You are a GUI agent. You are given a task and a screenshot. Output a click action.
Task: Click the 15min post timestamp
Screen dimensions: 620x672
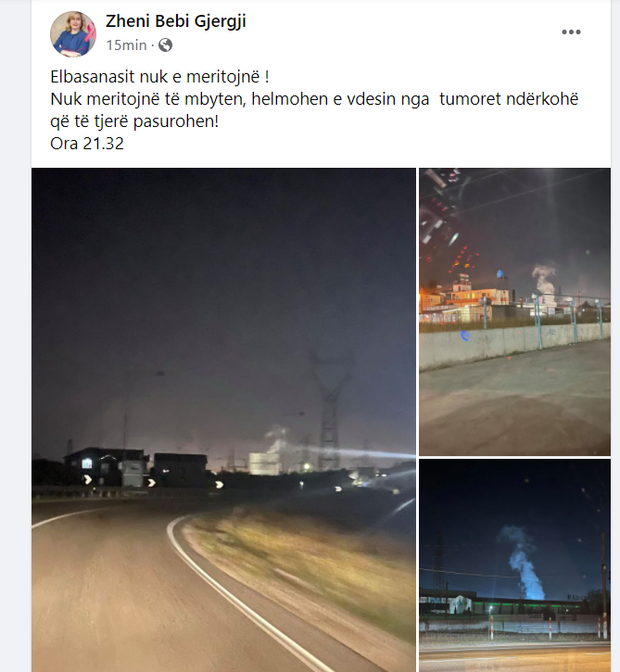(x=126, y=45)
